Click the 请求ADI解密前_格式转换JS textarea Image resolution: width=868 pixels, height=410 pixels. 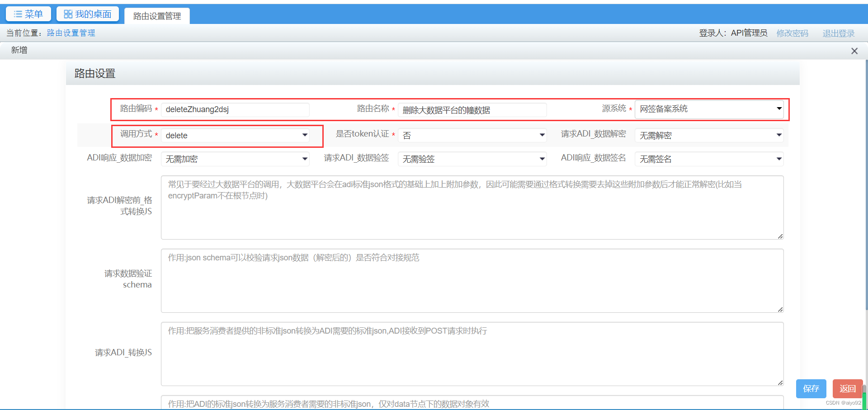[472, 207]
